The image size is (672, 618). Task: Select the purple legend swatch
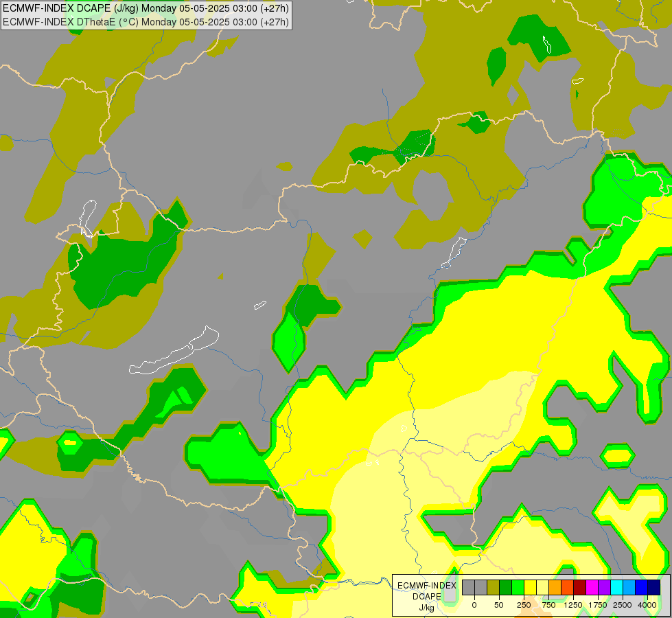point(604,587)
